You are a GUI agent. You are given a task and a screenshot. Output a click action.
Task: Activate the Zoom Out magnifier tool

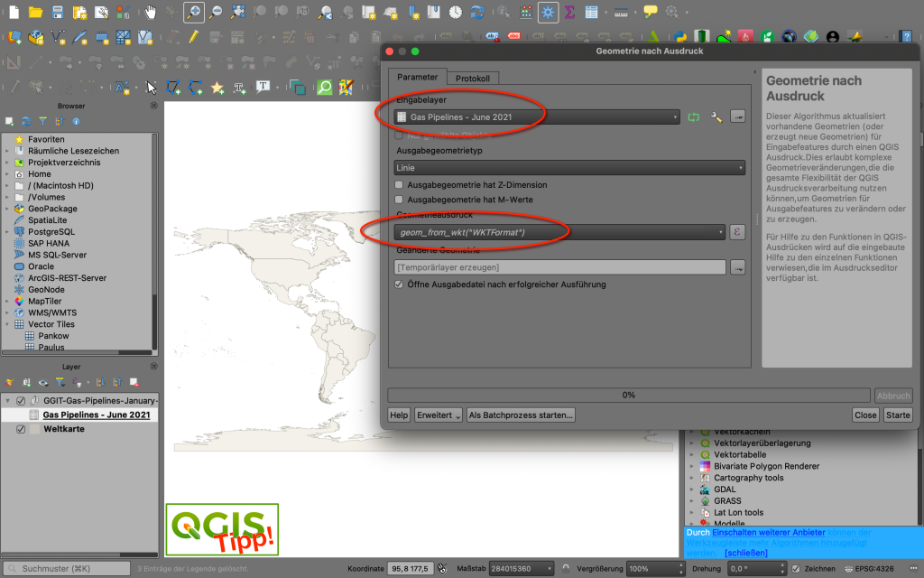click(217, 12)
